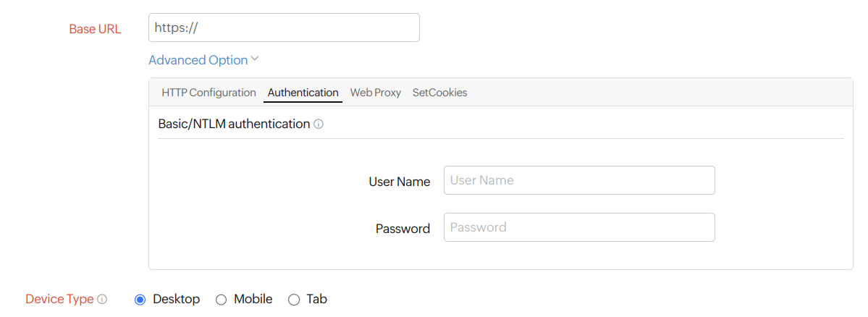Screen dimensions: 868x317
Task: Click into the User Name field
Action: click(x=579, y=180)
